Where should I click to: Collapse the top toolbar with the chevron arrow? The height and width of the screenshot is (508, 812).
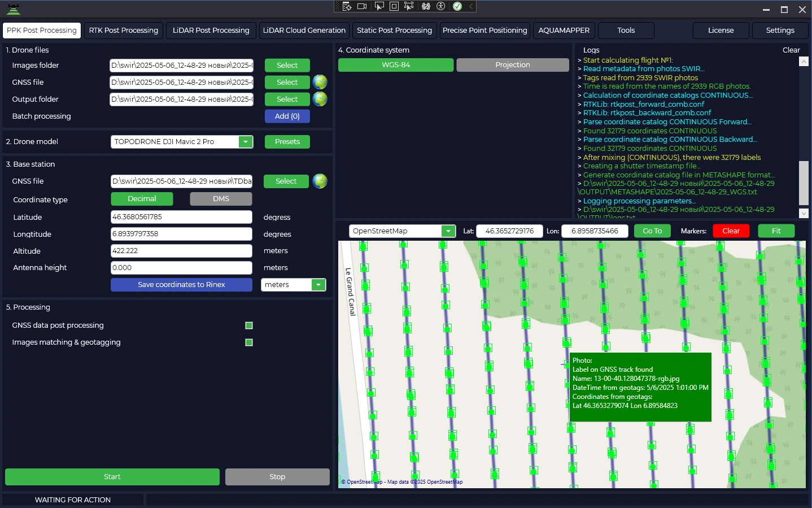(x=471, y=6)
